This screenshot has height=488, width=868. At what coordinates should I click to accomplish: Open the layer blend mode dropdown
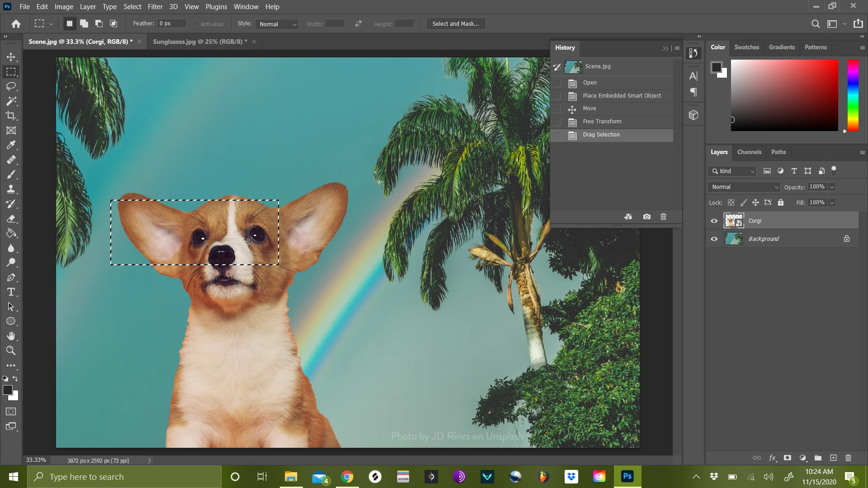click(x=744, y=187)
